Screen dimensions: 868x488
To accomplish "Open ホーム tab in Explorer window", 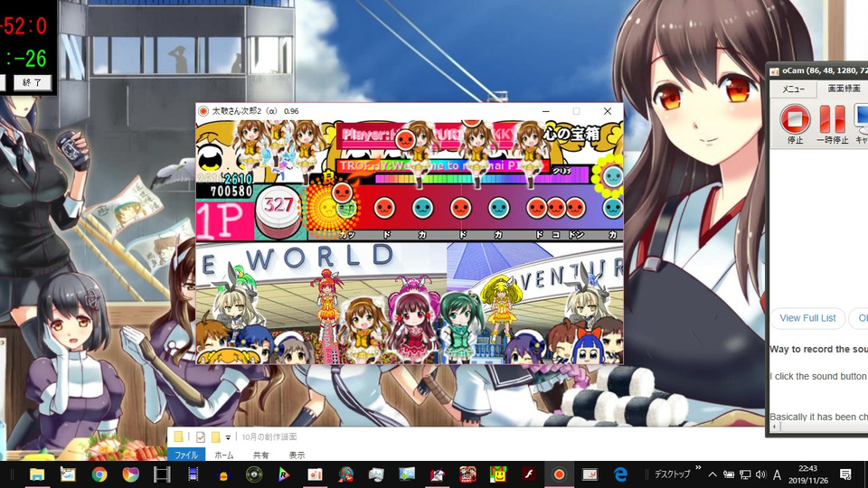I will pos(223,455).
